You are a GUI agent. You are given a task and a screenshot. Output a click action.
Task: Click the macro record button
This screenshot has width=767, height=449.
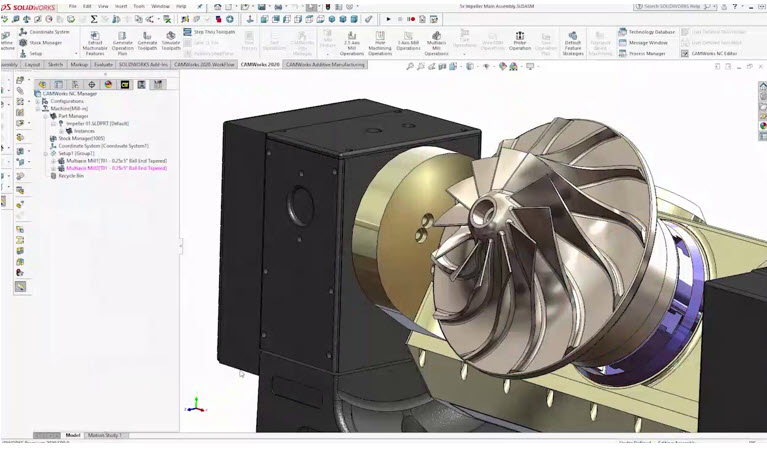pos(411,19)
